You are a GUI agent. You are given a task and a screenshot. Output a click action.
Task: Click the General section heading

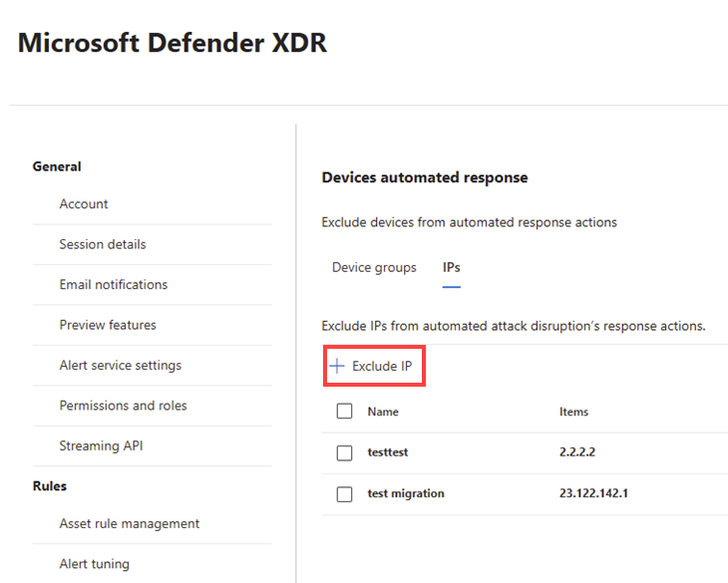[57, 166]
